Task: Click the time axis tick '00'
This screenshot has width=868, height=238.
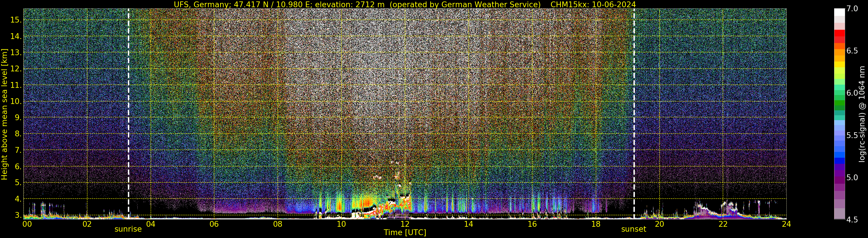Action: (x=27, y=224)
